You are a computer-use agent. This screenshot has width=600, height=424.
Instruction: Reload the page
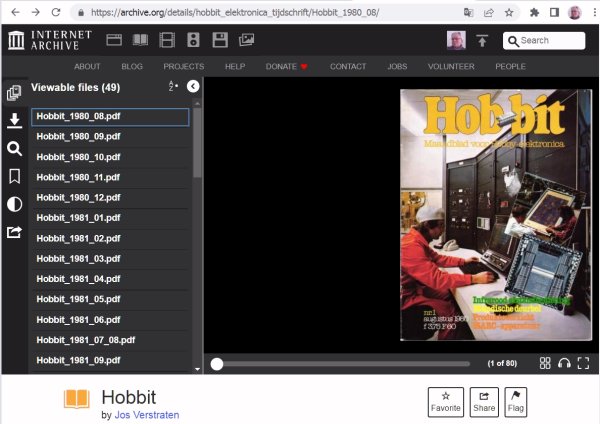[56, 12]
